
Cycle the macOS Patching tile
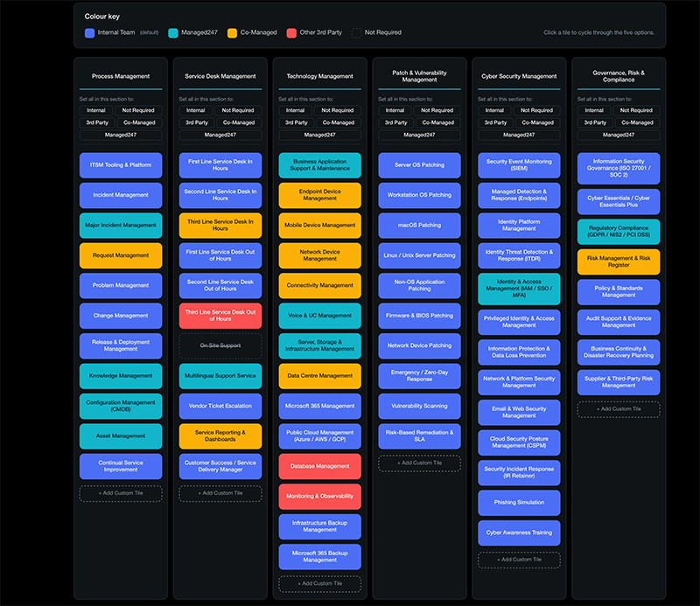419,226
